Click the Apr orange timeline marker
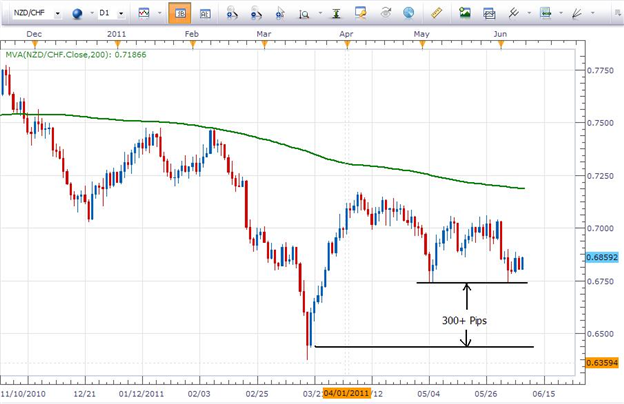This screenshot has height=404, width=624. point(347,44)
